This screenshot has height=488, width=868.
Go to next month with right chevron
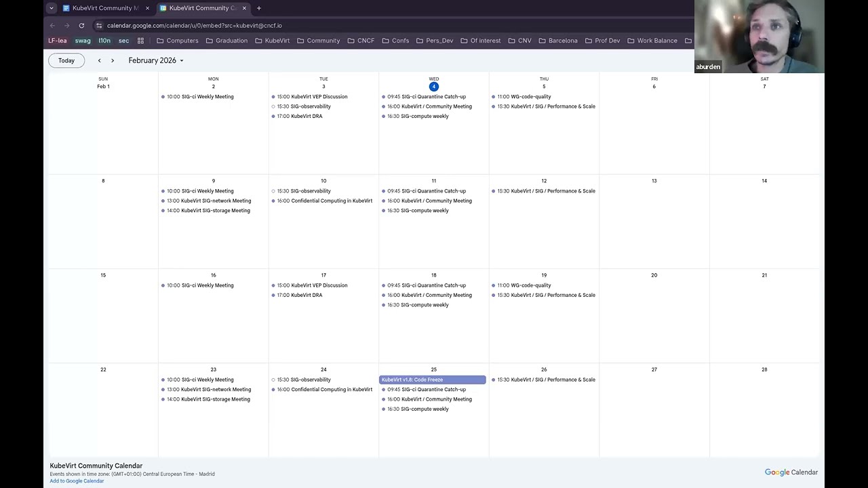tap(113, 60)
